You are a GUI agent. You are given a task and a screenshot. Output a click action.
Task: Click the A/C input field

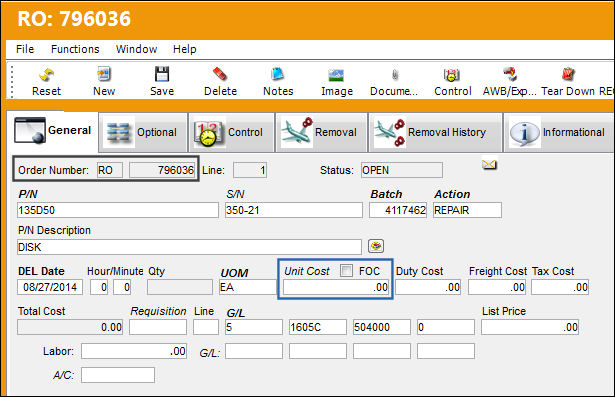point(118,375)
